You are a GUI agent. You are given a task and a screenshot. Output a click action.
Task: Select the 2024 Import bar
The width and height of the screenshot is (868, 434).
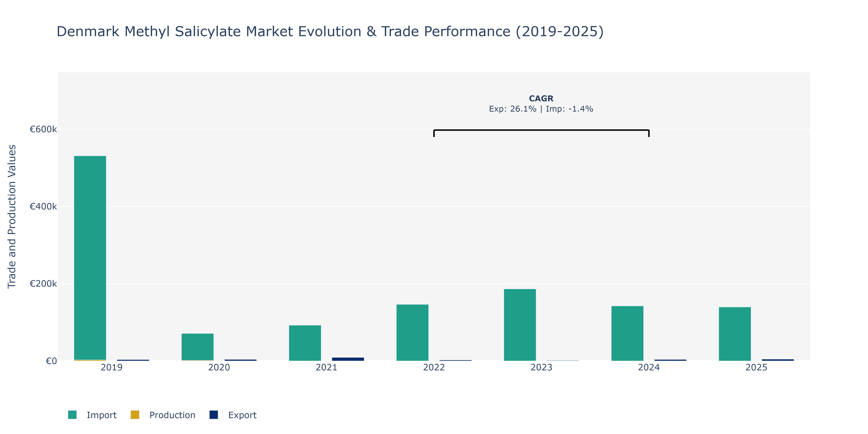coord(627,334)
